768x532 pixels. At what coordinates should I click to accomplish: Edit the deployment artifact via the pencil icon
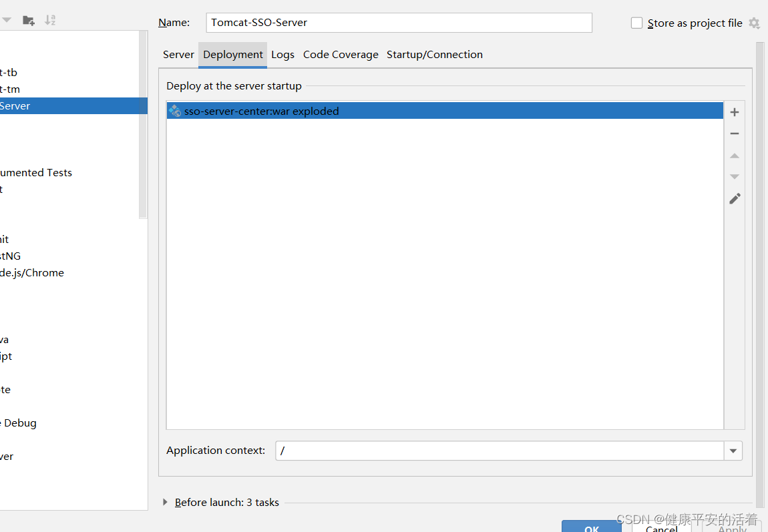(x=735, y=198)
